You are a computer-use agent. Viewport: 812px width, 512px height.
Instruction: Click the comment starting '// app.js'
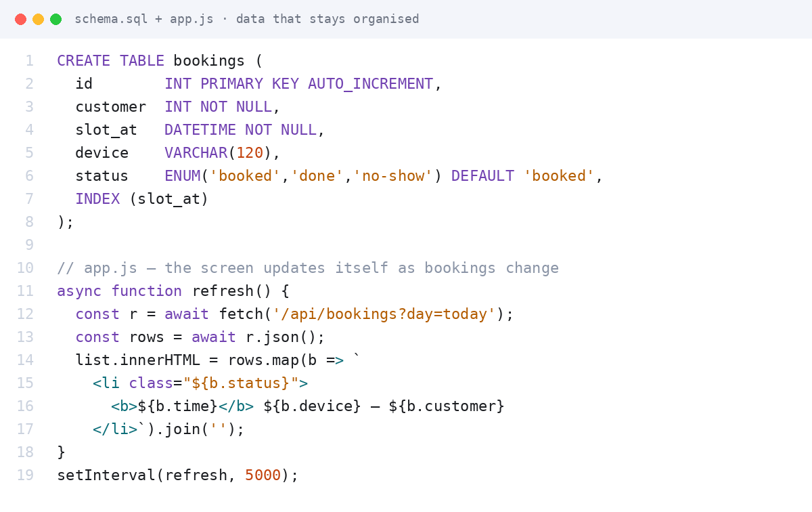308,268
